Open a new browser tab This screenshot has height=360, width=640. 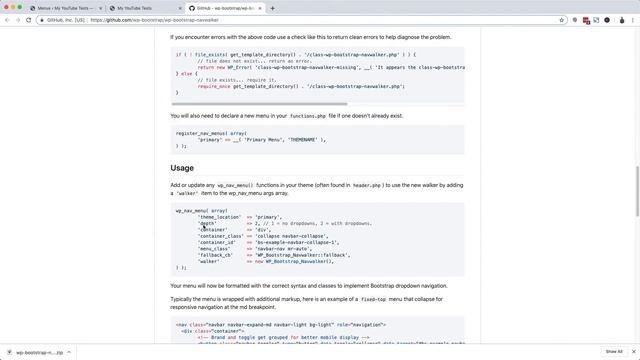[x=273, y=8]
